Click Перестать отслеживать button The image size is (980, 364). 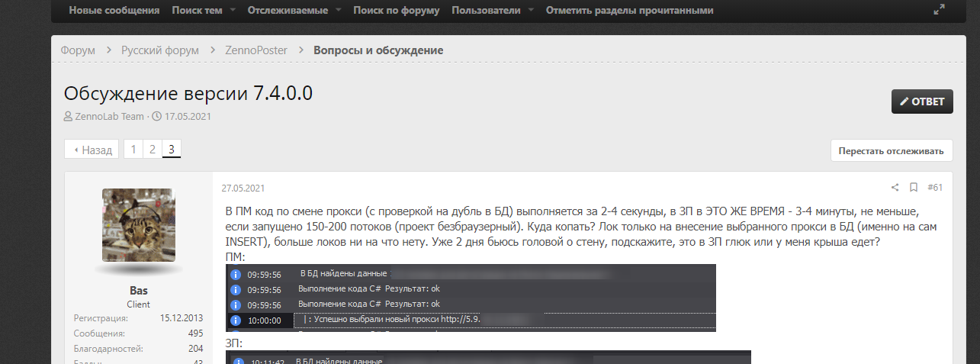[x=892, y=150]
